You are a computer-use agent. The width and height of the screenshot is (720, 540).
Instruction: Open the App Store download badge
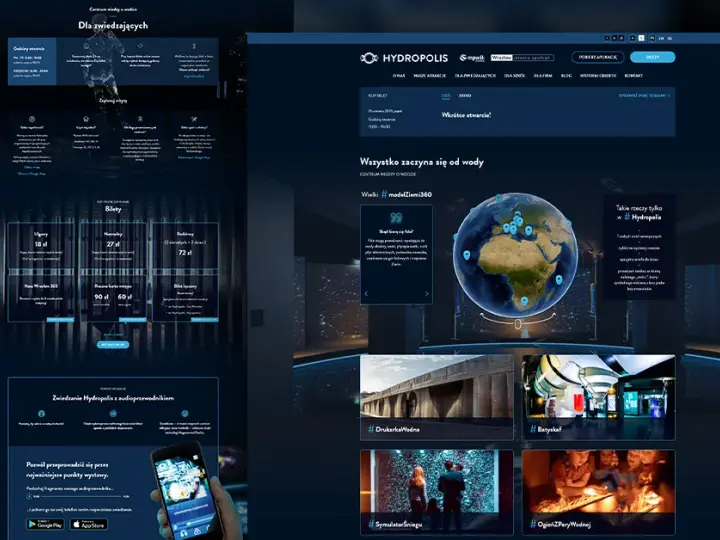(89, 524)
